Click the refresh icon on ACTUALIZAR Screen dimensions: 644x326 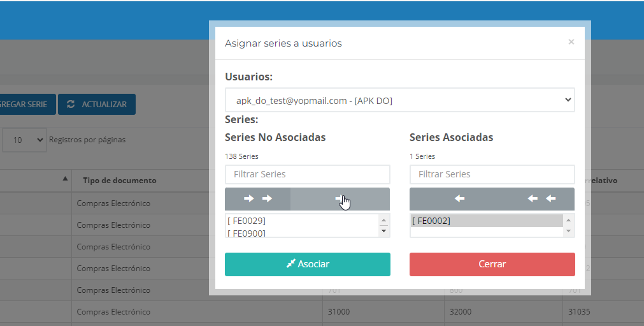[71, 105]
